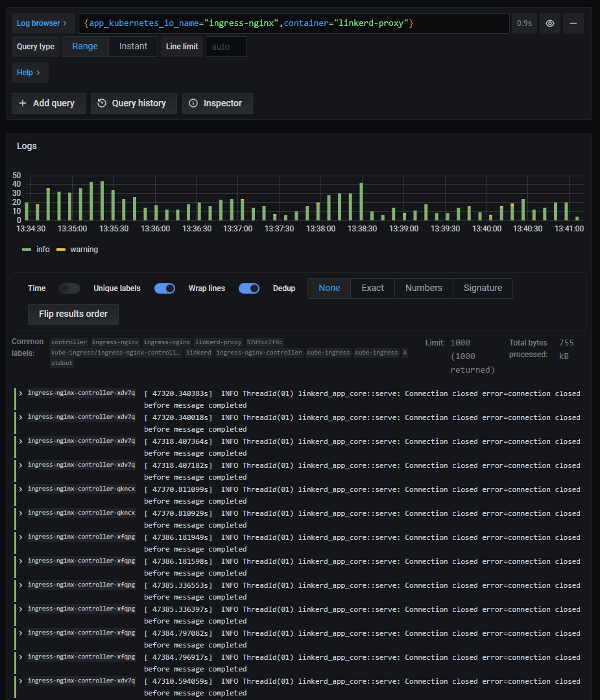Select Exact deduplication mode
This screenshot has height=700, width=600.
point(372,288)
